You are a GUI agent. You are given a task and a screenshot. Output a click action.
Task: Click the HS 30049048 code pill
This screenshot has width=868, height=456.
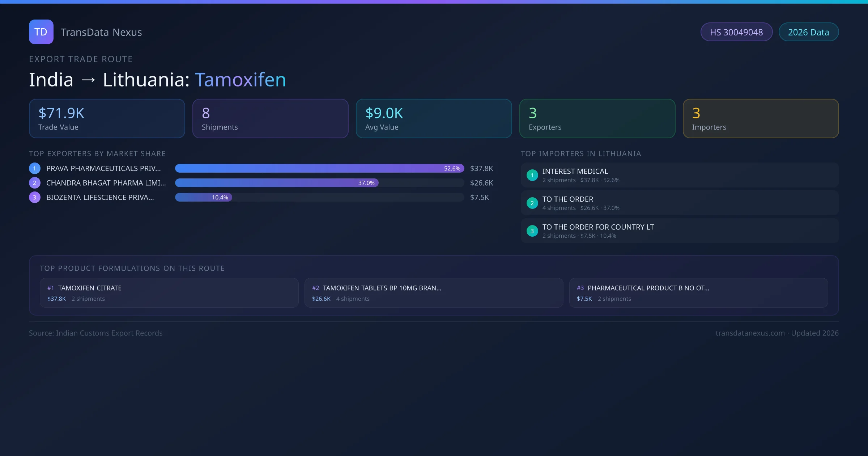coord(736,32)
